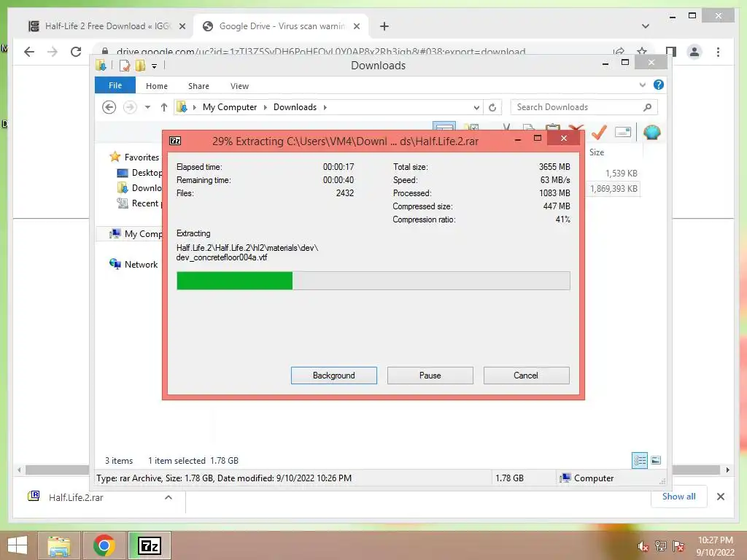Switch to Google Drive Virus scan warning tab
747x560 pixels.
pyautogui.click(x=281, y=26)
